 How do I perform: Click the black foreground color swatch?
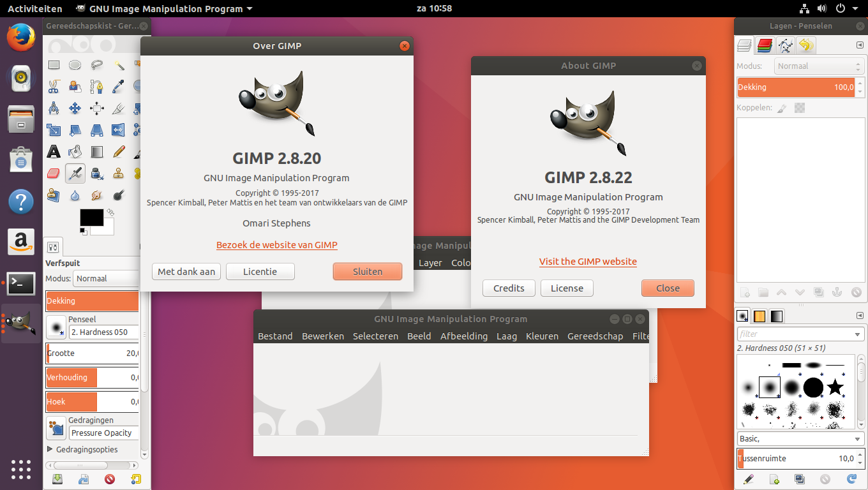[x=91, y=217]
